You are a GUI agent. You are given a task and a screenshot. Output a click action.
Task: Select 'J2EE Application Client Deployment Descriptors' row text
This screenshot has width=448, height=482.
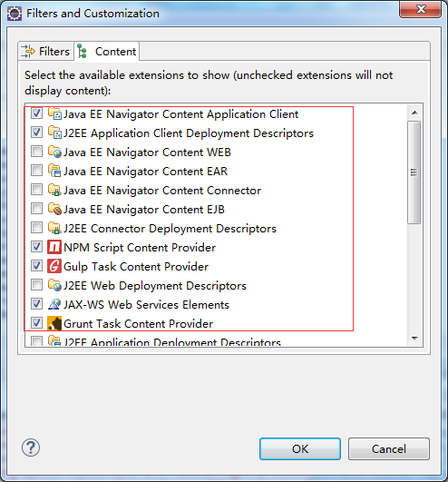(189, 133)
